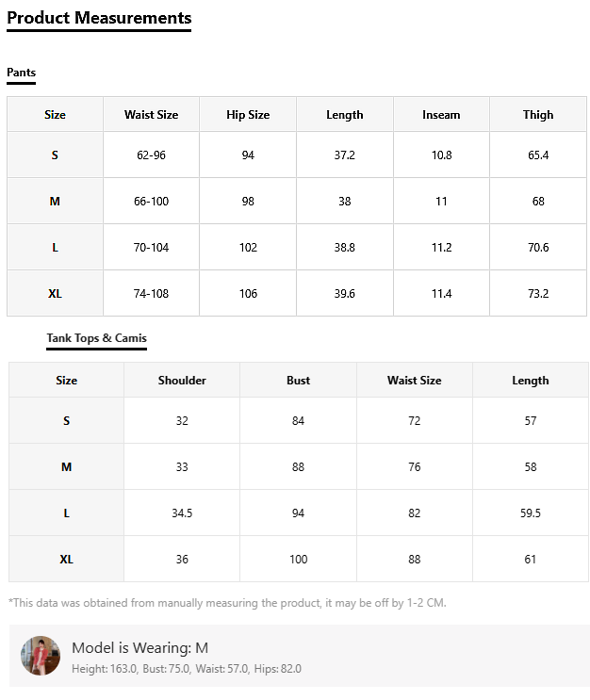
Task: Click the model height and bust details line
Action: coord(187,669)
